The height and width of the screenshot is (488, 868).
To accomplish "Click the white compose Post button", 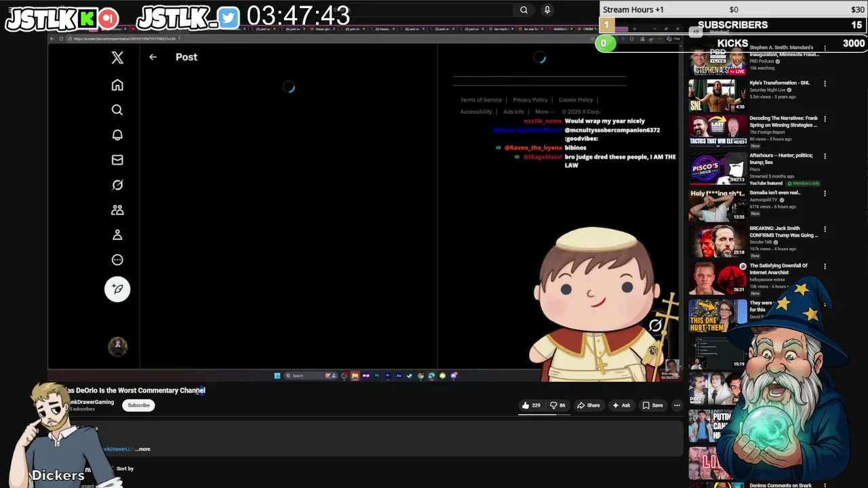I will 117,289.
